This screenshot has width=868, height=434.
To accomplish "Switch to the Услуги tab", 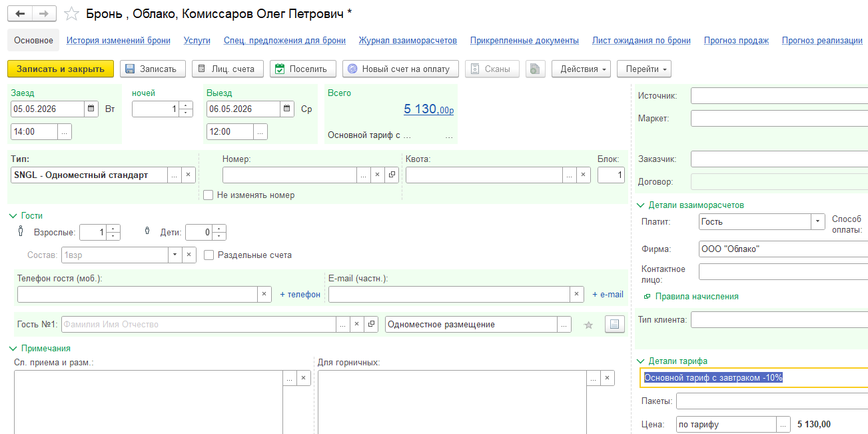I will (197, 41).
